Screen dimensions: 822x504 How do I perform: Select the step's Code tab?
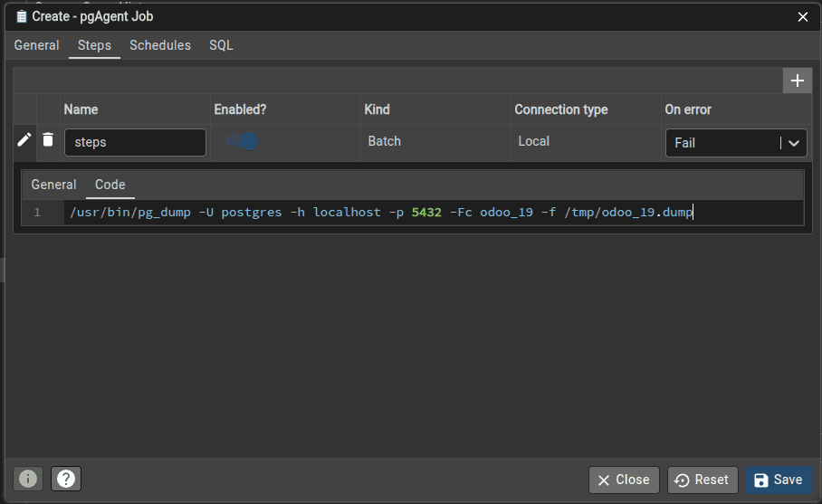(x=110, y=185)
